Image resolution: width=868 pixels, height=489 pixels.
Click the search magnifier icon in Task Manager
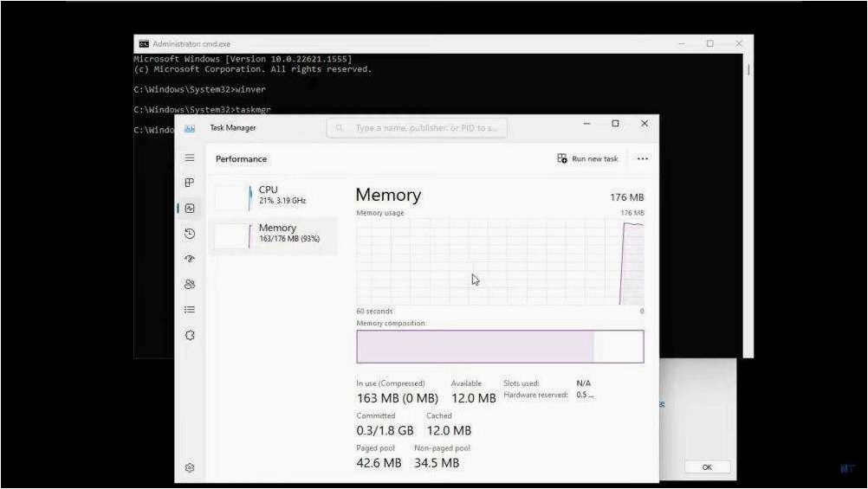pyautogui.click(x=340, y=128)
